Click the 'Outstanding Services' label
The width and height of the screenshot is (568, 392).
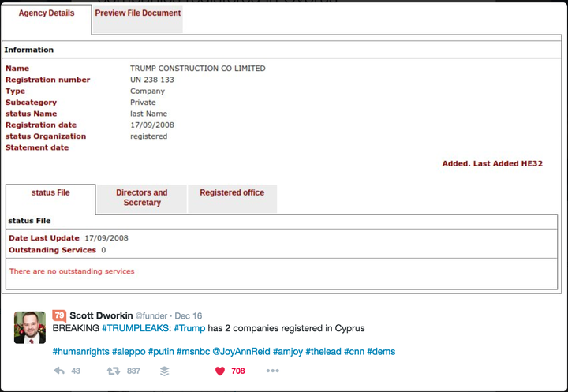point(53,250)
